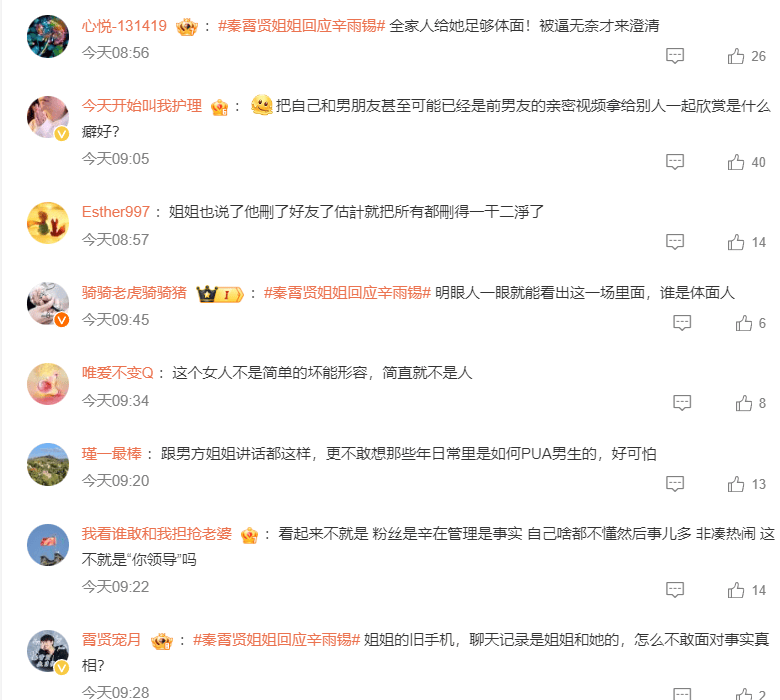The image size is (780, 700).
Task: Click the hashtag in 霄贤宠月's comment
Action: coord(276,639)
